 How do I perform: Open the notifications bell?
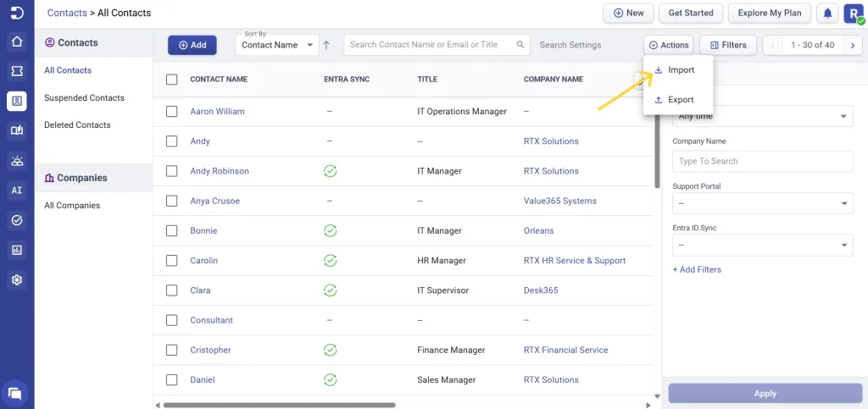(x=827, y=14)
